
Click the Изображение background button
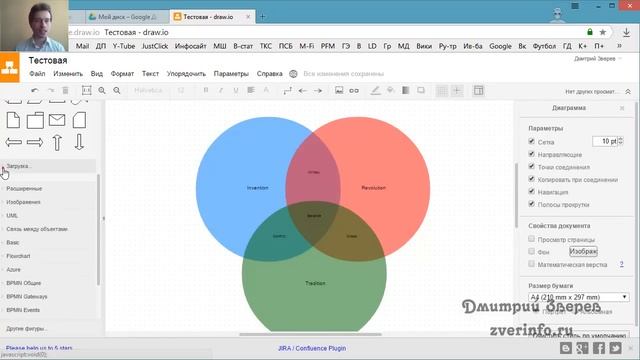pyautogui.click(x=583, y=251)
